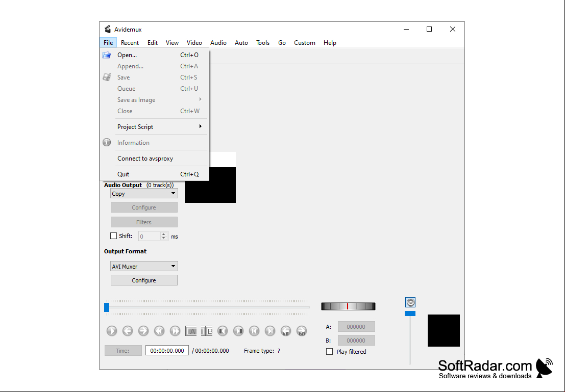
Task: Select Append... in the File menu
Action: 155,66
